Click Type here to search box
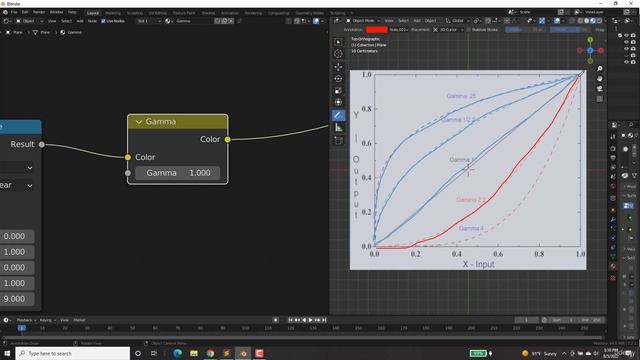Viewport: 640px width, 360px height. click(x=73, y=353)
